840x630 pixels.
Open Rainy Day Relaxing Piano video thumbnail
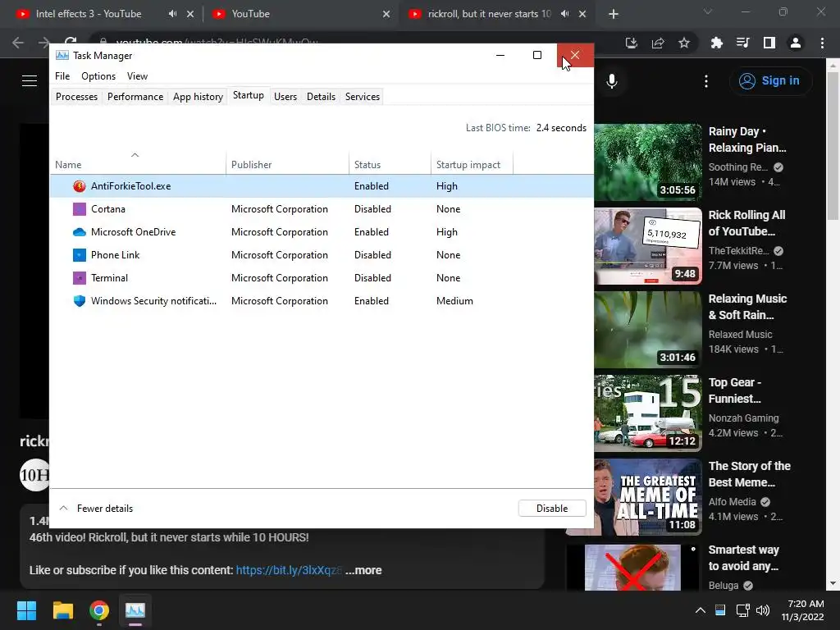(x=648, y=162)
